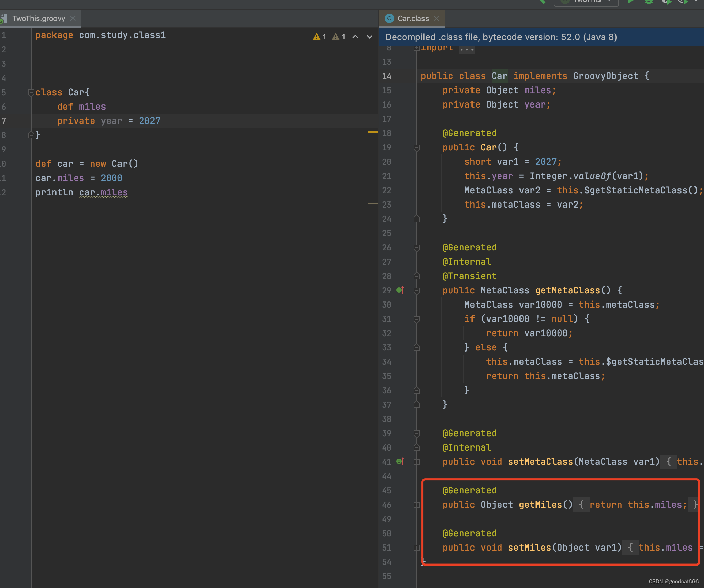The height and width of the screenshot is (588, 704).
Task: Close the Car.class tab
Action: (x=437, y=18)
